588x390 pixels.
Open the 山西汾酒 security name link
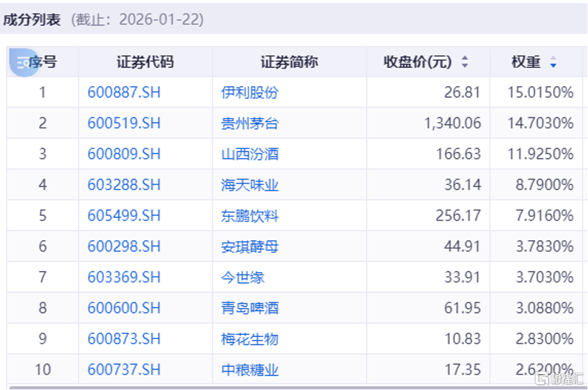click(249, 154)
